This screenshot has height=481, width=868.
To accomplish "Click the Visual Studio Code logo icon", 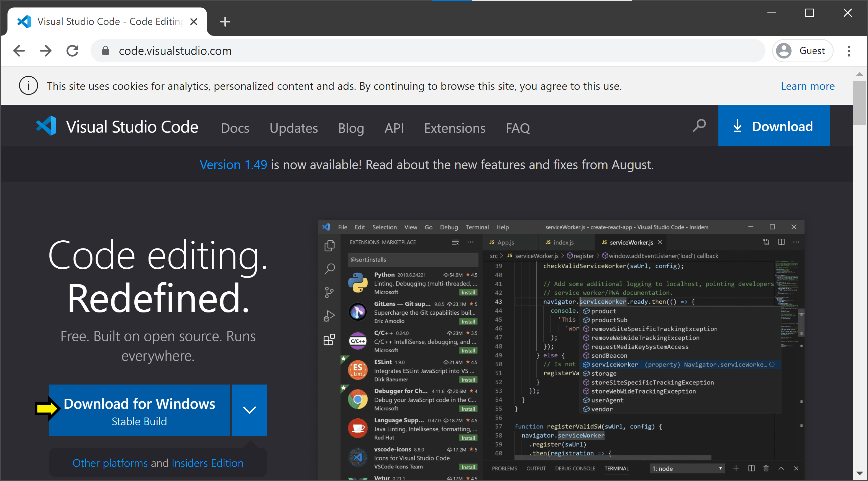I will click(x=47, y=126).
